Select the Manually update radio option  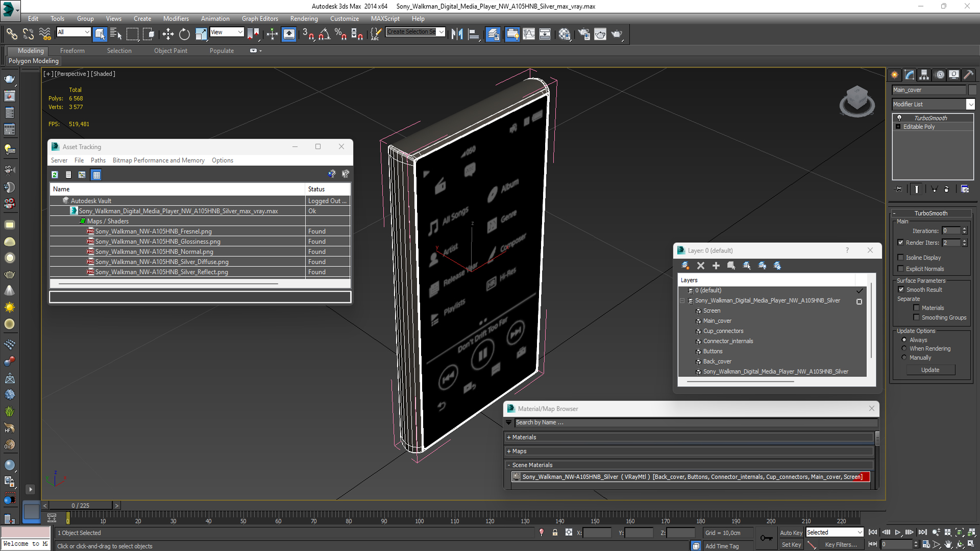tap(904, 358)
